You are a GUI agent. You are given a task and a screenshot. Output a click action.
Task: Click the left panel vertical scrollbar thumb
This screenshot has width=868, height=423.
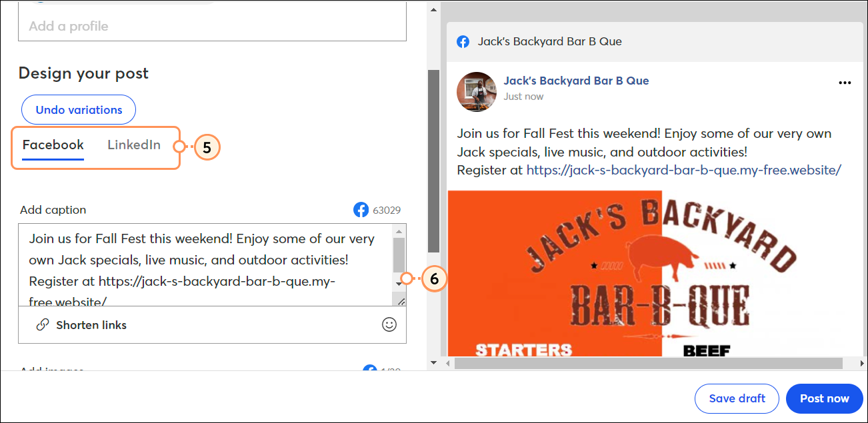[x=433, y=161]
